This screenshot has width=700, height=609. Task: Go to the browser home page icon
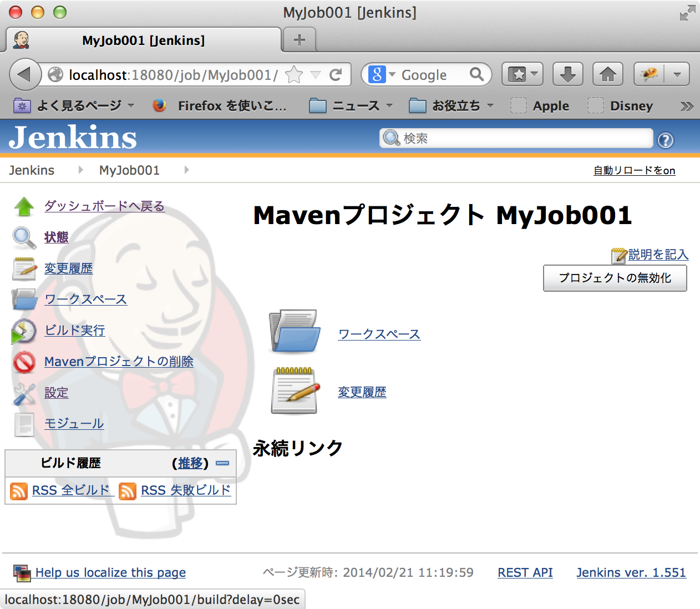coord(608,74)
